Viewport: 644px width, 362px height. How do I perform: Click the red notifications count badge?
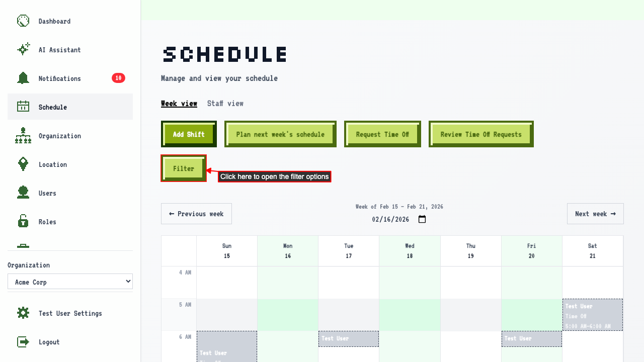(x=118, y=78)
